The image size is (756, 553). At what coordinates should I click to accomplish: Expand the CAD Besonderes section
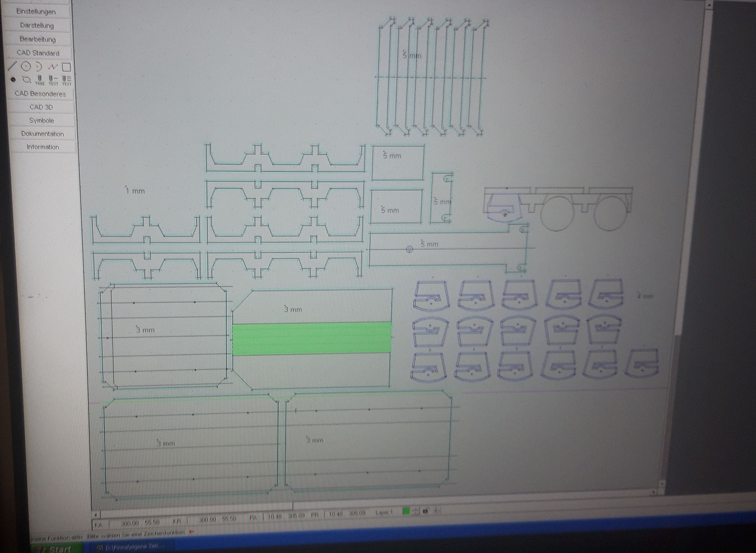click(x=40, y=94)
